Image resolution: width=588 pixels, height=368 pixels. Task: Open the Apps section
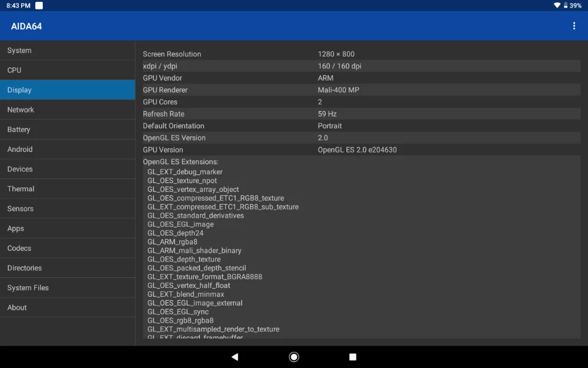coord(68,228)
